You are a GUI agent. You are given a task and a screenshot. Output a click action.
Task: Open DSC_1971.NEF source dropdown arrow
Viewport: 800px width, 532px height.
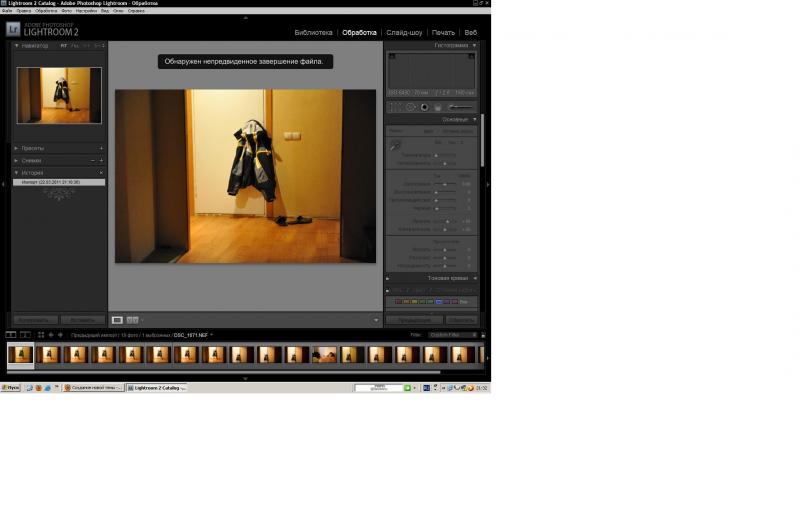click(212, 335)
